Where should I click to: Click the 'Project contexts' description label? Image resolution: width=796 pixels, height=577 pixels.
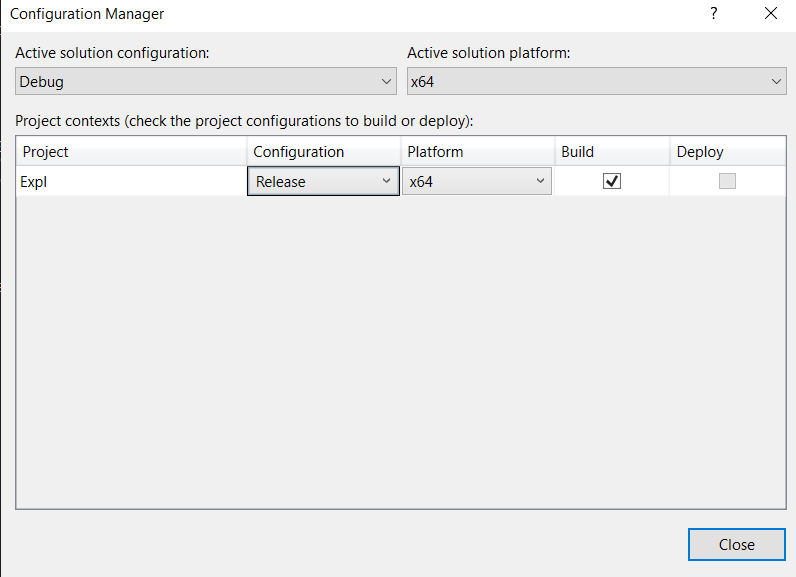pos(244,121)
